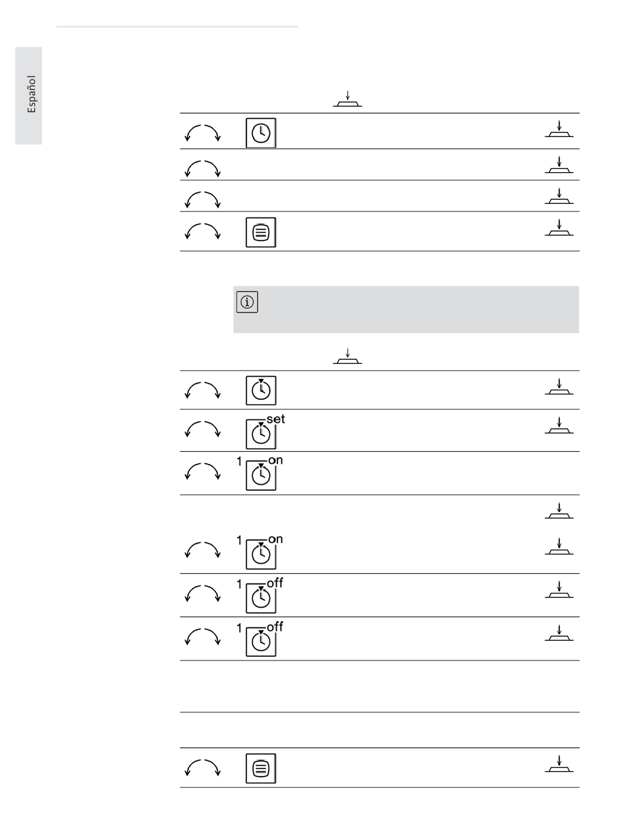This screenshot has height=840, width=641.
Task: Select the rotate-knob arrows in the bottom menu row
Action: tap(203, 769)
